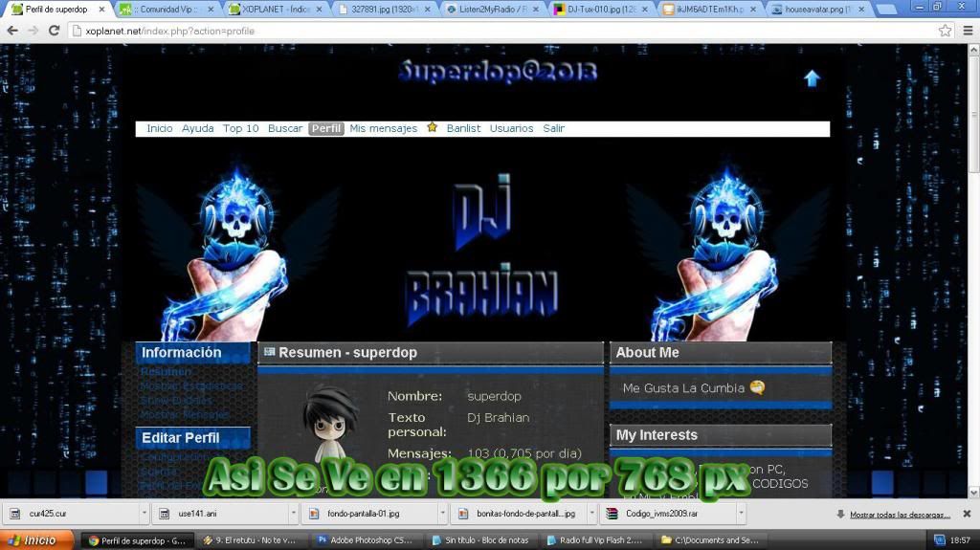The height and width of the screenshot is (550, 980).
Task: Open the Chrome menu icon
Action: [x=968, y=31]
